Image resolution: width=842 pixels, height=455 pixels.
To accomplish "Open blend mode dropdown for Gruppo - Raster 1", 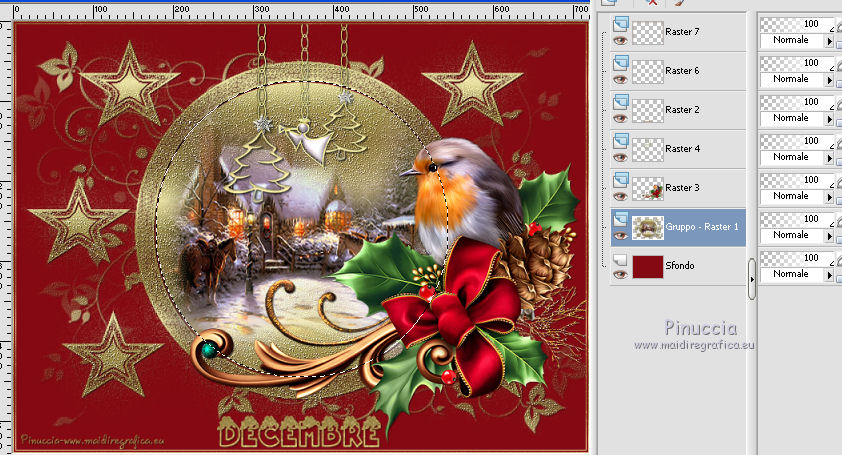I will (829, 236).
